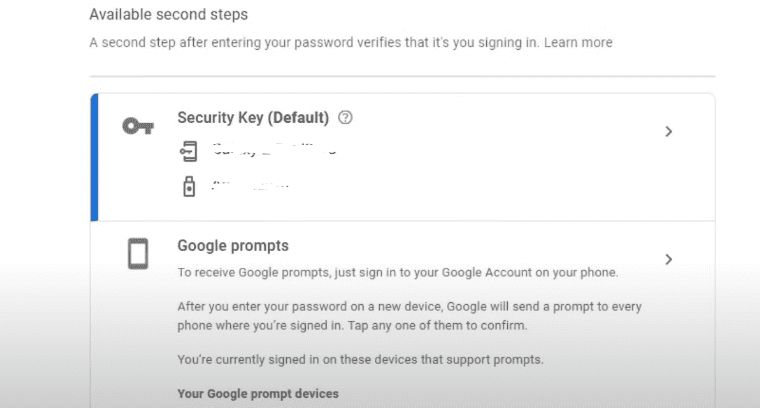The width and height of the screenshot is (760, 408).
Task: Click Your Google prompt devices label
Action: coord(257,394)
